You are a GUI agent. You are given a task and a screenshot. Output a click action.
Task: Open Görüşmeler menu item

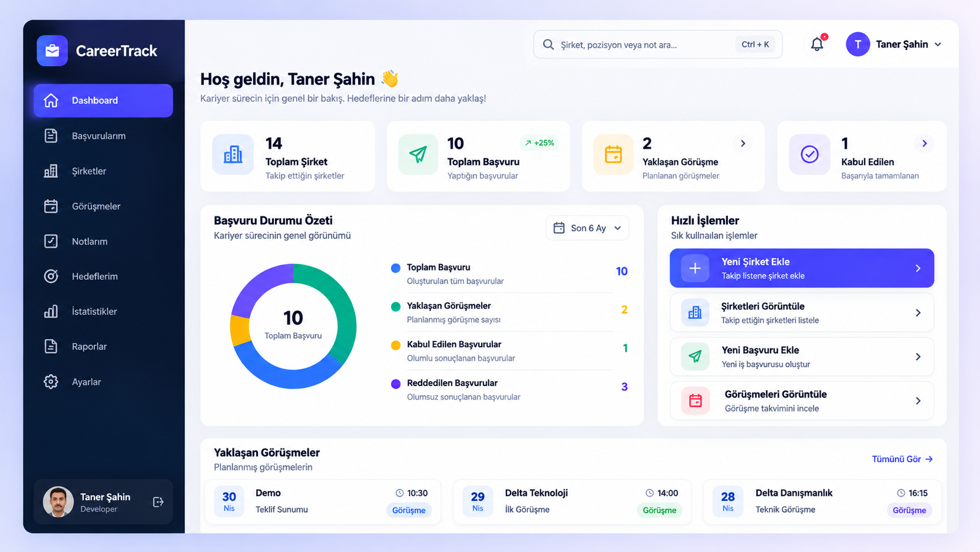[x=103, y=206]
